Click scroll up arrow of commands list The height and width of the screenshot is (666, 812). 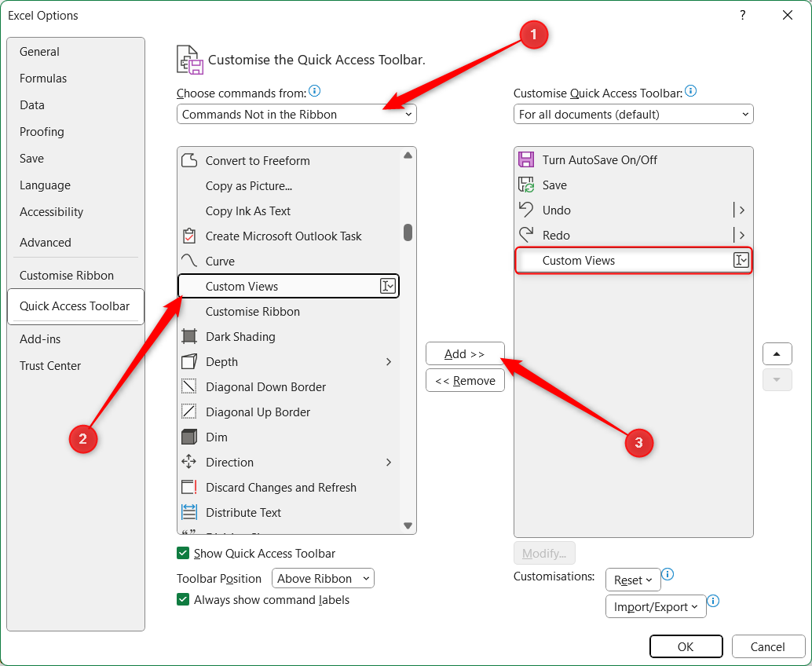coord(408,156)
